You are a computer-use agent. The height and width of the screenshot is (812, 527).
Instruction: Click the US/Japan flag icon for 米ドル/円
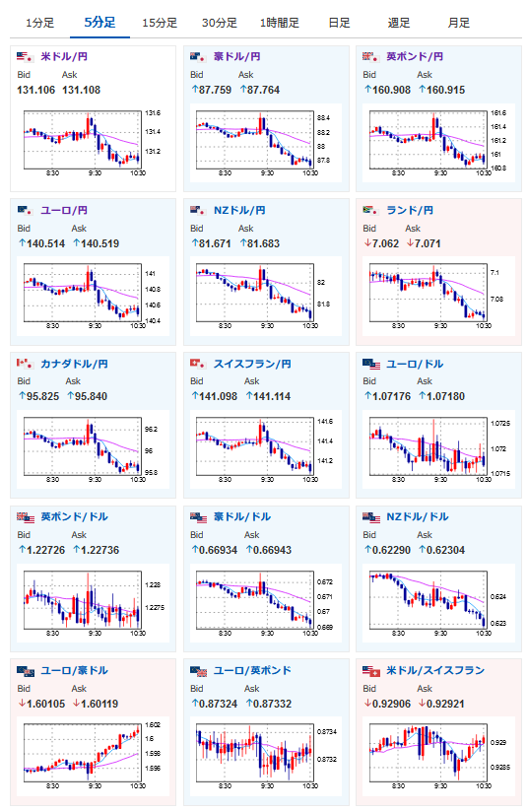point(25,56)
